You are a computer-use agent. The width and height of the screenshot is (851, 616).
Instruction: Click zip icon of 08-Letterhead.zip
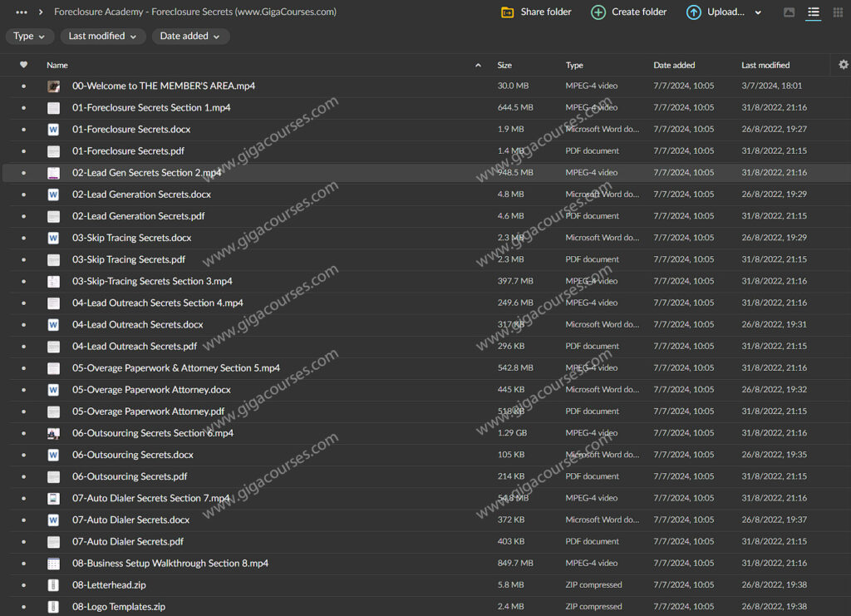(x=53, y=585)
